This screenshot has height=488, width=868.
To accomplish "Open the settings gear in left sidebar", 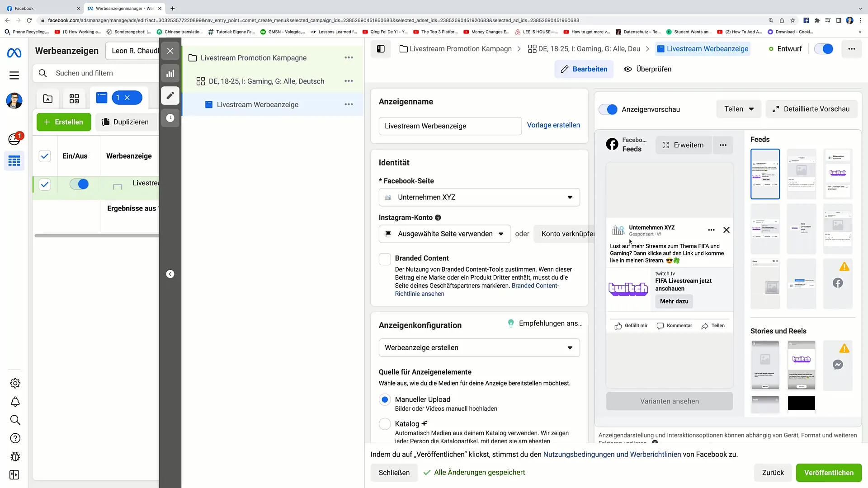I will point(15,383).
